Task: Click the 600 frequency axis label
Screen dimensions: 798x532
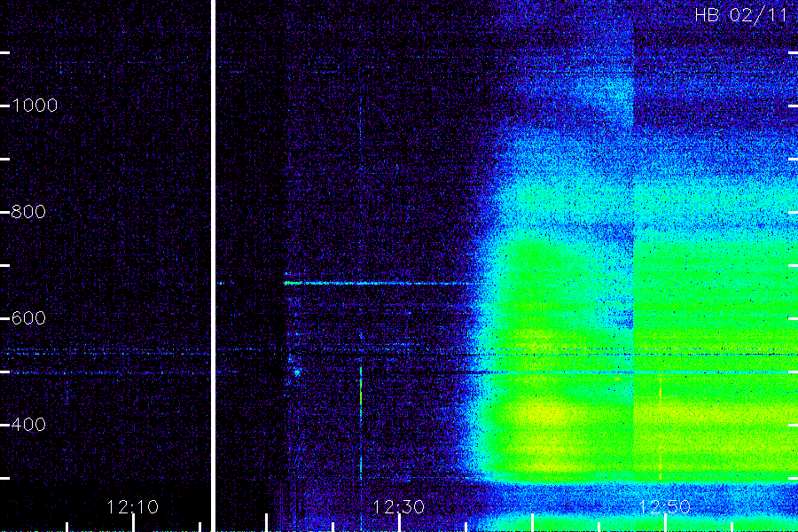Action: [28, 318]
